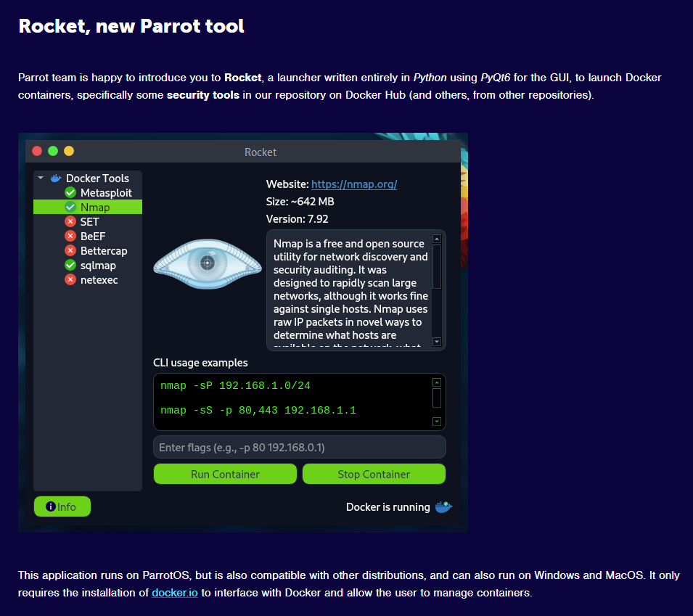Focus the Enter flags input field
This screenshot has height=616, width=693.
click(299, 447)
